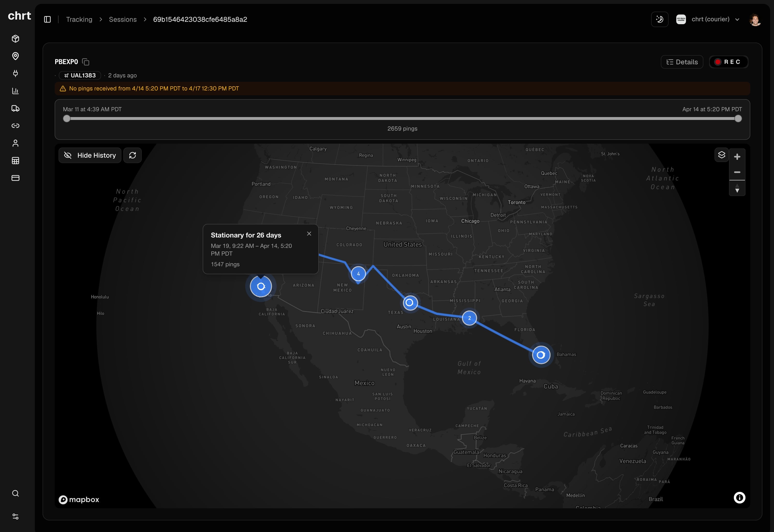Image resolution: width=774 pixels, height=532 pixels.
Task: Click Hide History button
Action: coord(90,155)
